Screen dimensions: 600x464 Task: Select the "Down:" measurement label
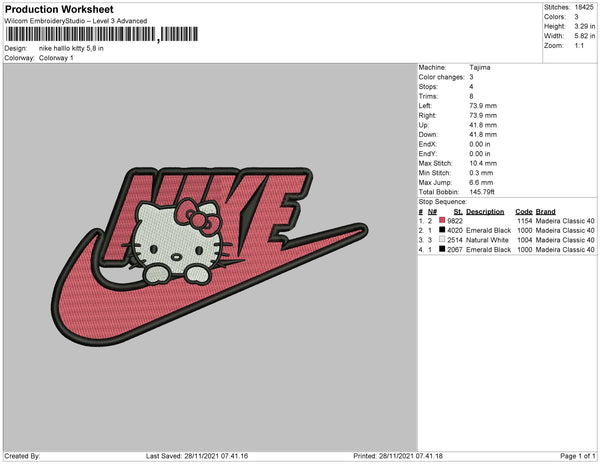click(x=428, y=135)
